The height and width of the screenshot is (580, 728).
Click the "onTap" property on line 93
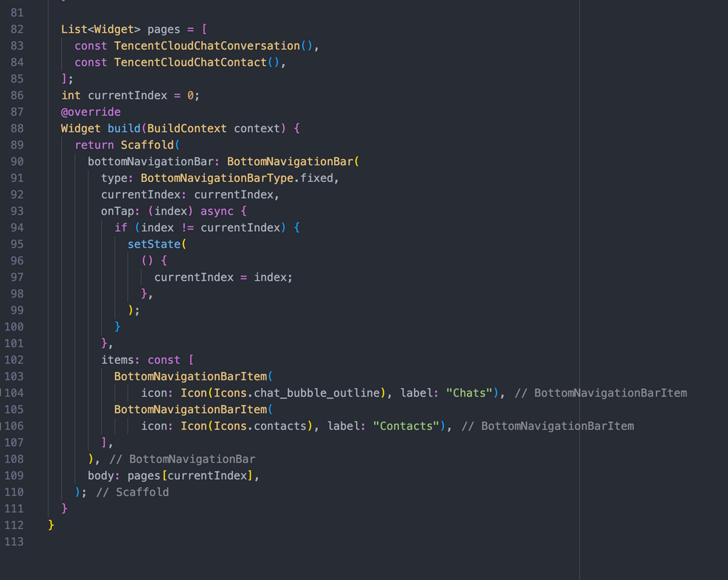tap(117, 211)
